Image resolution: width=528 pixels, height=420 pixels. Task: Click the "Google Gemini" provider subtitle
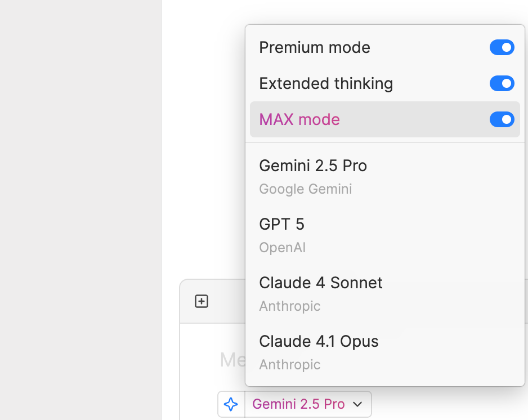306,189
